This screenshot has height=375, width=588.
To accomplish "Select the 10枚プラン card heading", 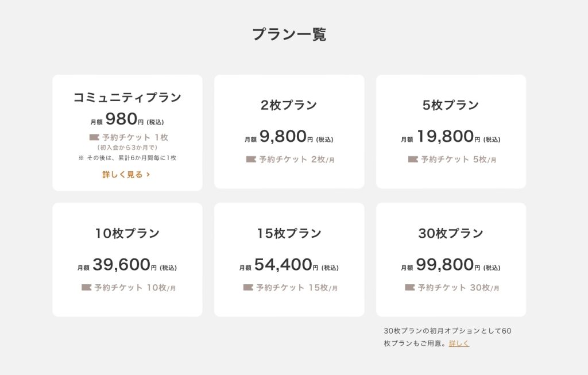I will tap(127, 233).
